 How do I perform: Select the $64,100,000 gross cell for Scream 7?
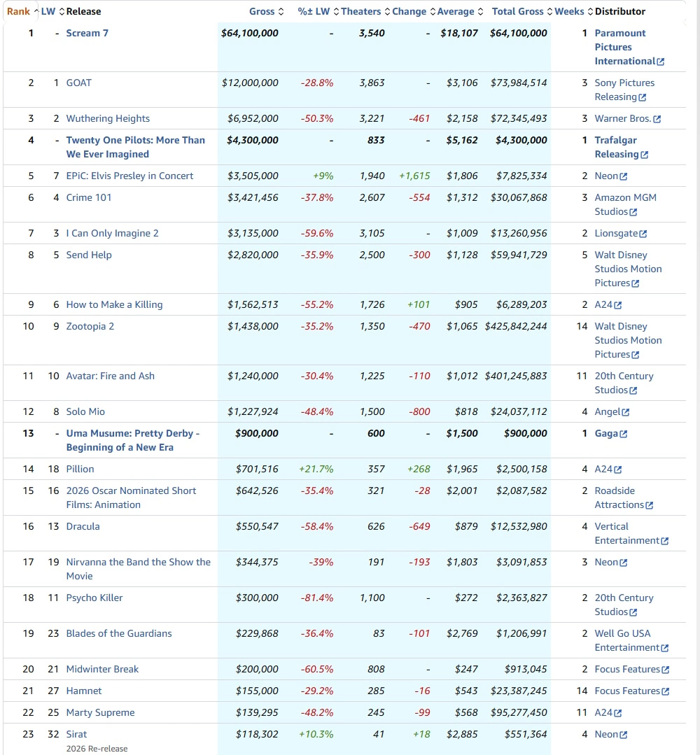click(x=250, y=33)
